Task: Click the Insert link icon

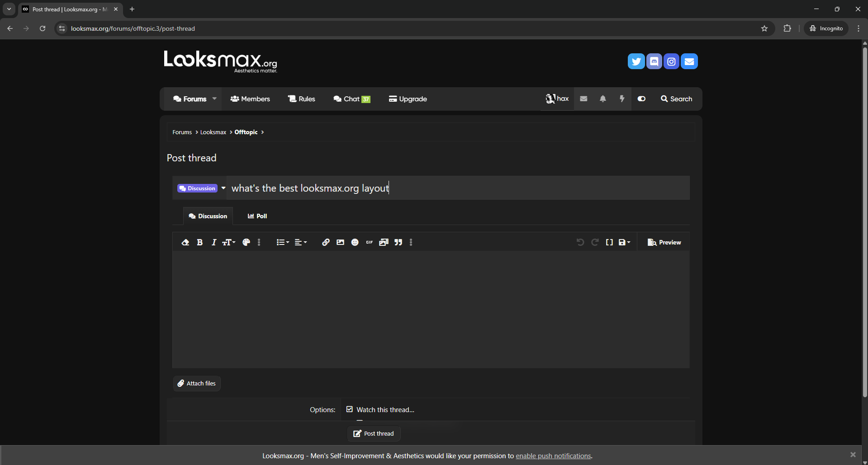Action: click(326, 243)
